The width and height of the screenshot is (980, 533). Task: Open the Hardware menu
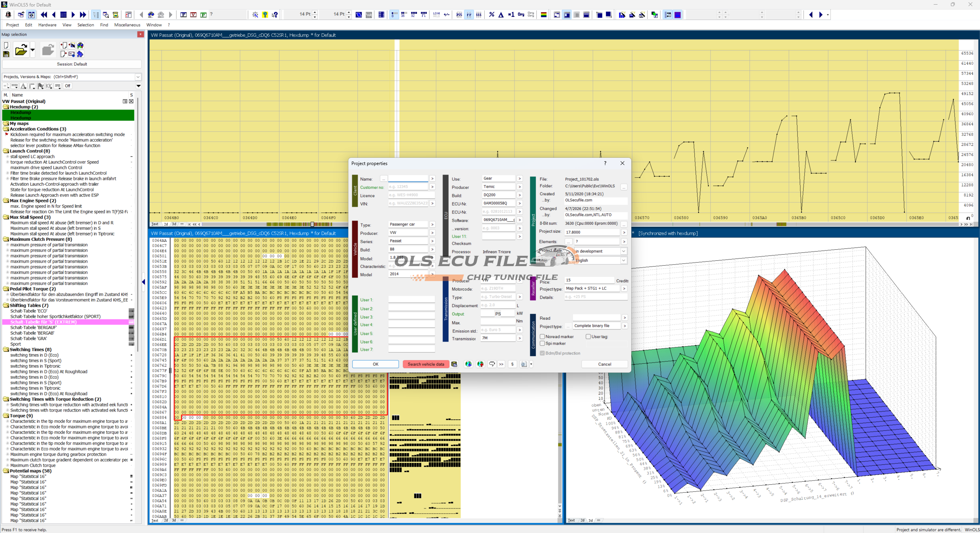[x=47, y=25]
